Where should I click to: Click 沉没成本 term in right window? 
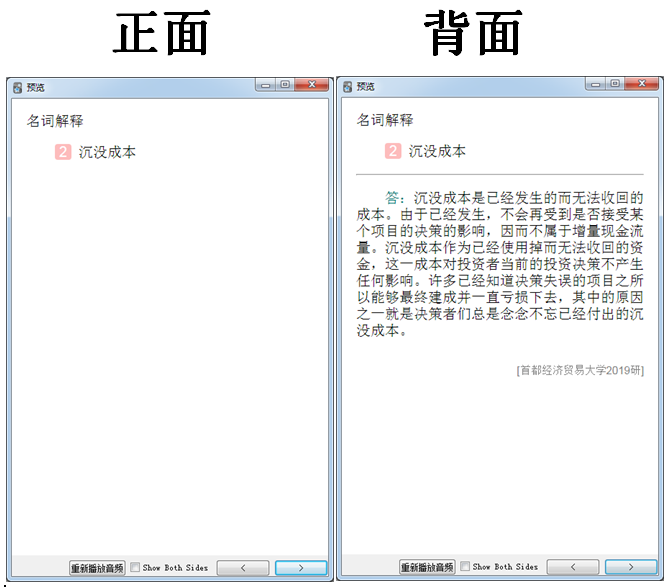[x=437, y=152]
